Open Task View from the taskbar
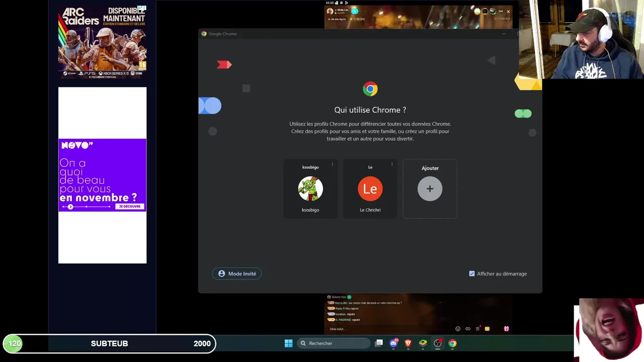Image resolution: width=644 pixels, height=362 pixels. pyautogui.click(x=379, y=343)
